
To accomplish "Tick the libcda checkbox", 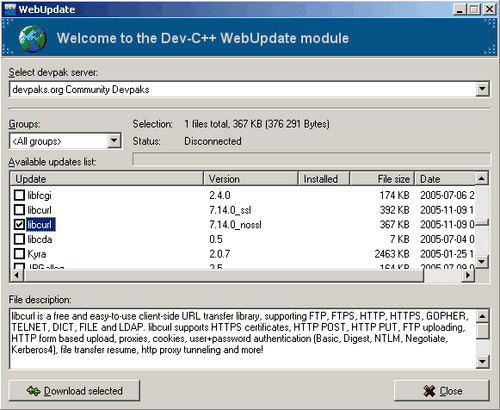I will point(19,239).
